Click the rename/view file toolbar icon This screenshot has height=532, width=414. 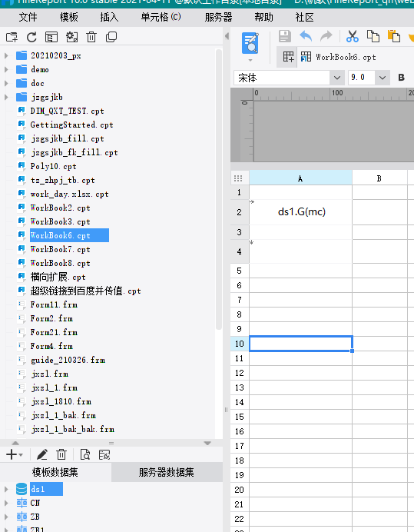point(51,37)
